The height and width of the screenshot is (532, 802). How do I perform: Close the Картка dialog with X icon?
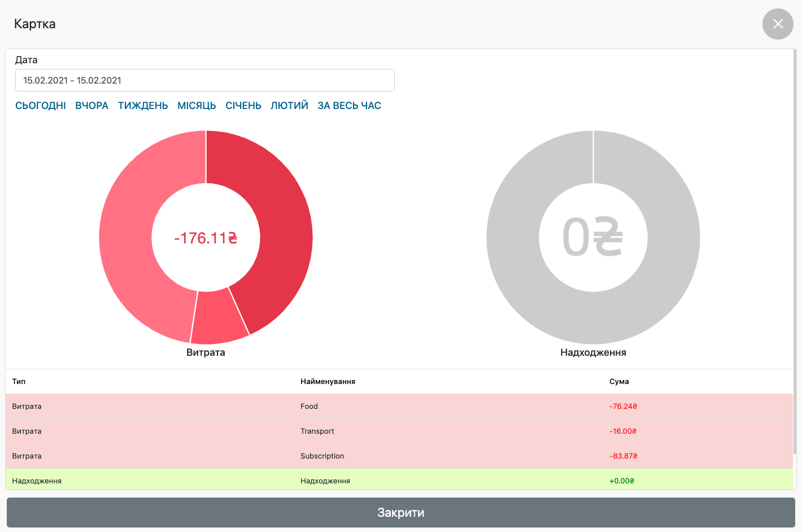[778, 24]
